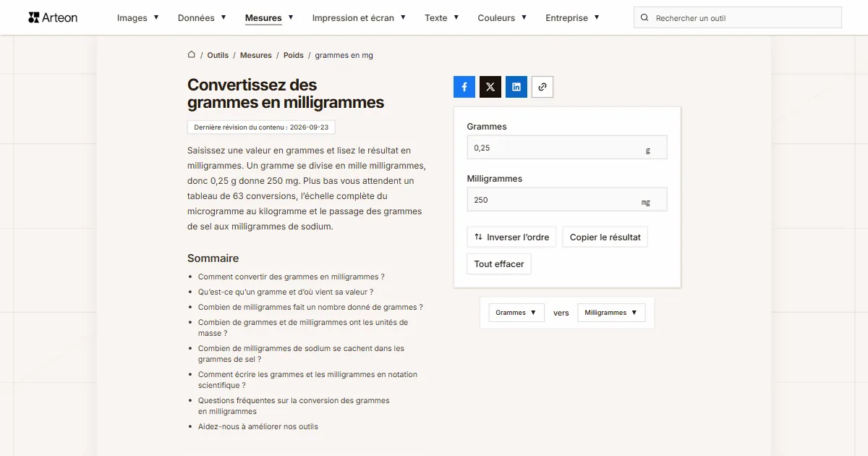Click Tout effacer
Image resolution: width=868 pixels, height=456 pixels.
coord(499,264)
